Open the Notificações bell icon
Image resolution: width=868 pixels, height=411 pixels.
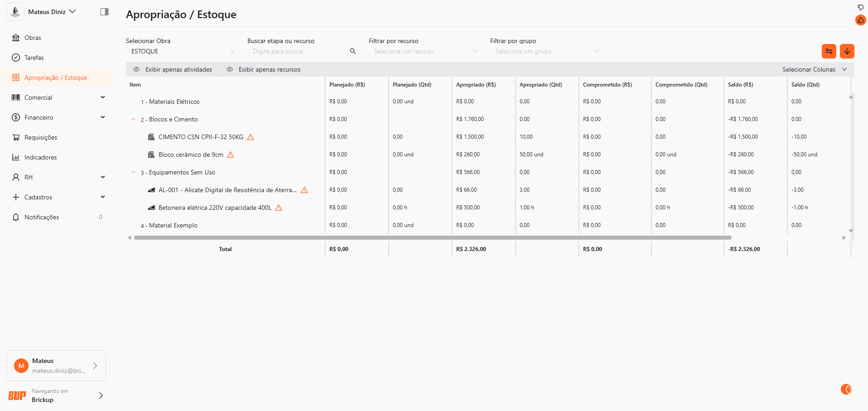tap(16, 217)
